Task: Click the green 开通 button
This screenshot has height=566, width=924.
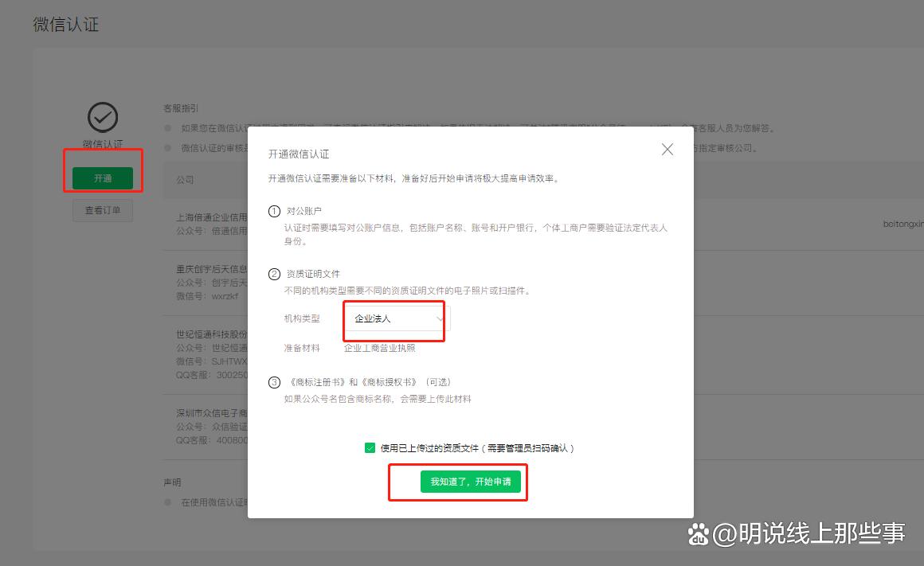Action: point(103,178)
